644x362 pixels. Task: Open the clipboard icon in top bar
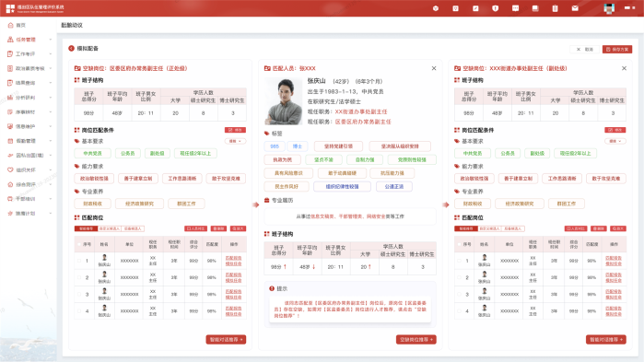[555, 8]
